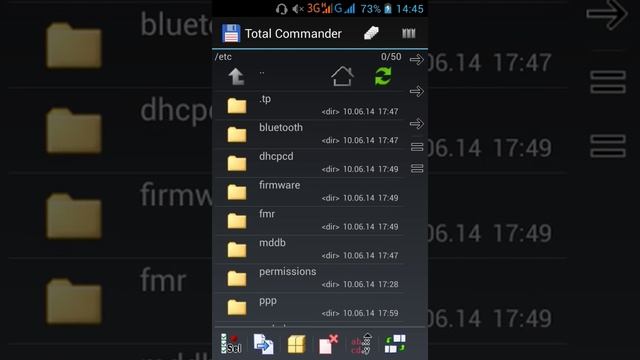Open the Sel selection button in the bottom toolbar
This screenshot has height=360, width=640.
tap(231, 344)
